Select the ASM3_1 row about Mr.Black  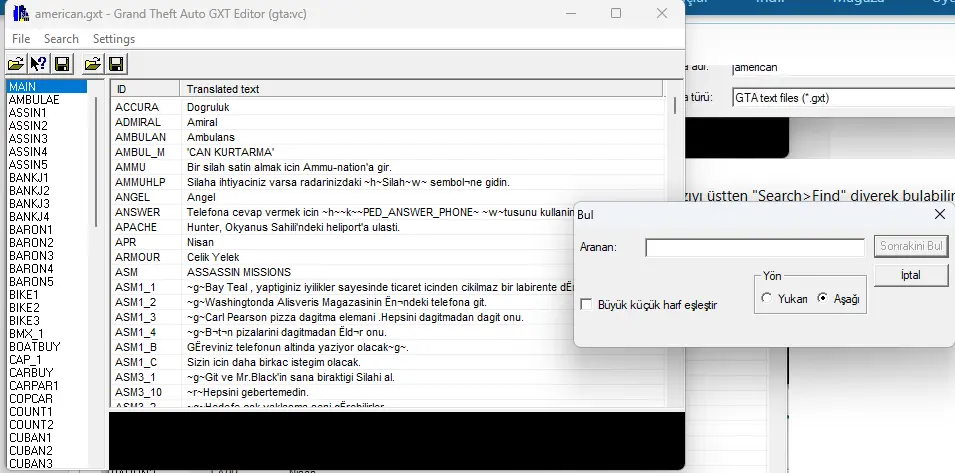coord(389,377)
